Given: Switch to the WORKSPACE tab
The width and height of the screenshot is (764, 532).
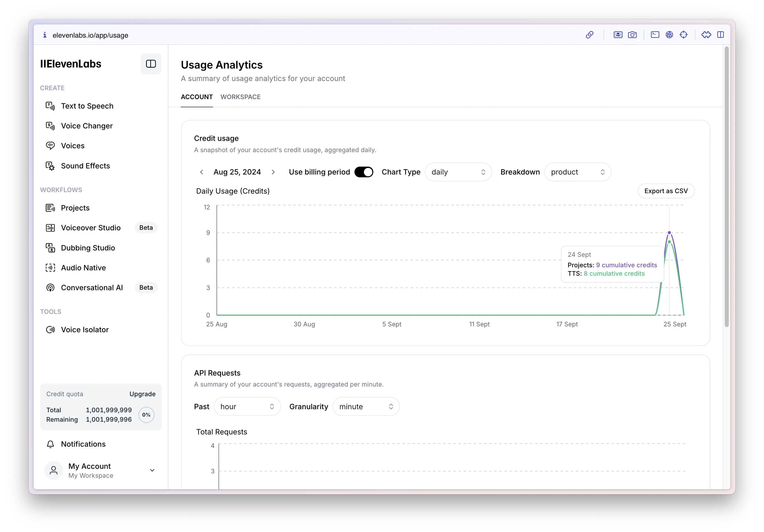Looking at the screenshot, I should [x=240, y=97].
